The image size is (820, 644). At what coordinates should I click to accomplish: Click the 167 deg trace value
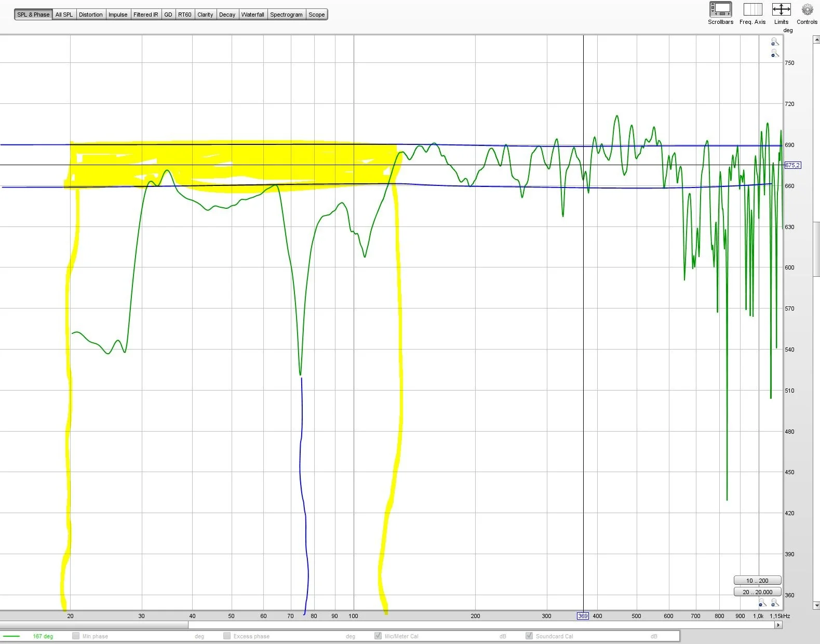(43, 636)
